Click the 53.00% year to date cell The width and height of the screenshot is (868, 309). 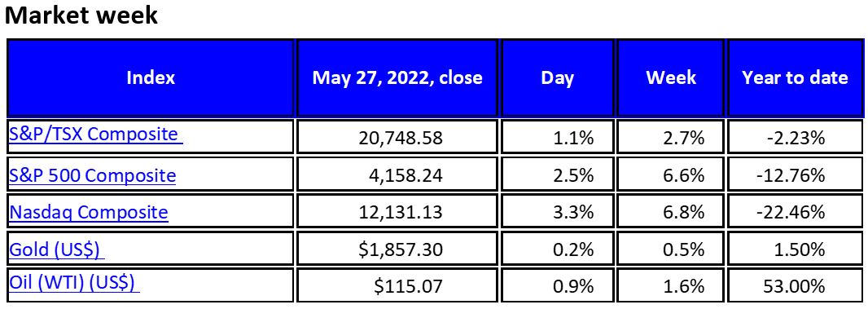(x=795, y=286)
